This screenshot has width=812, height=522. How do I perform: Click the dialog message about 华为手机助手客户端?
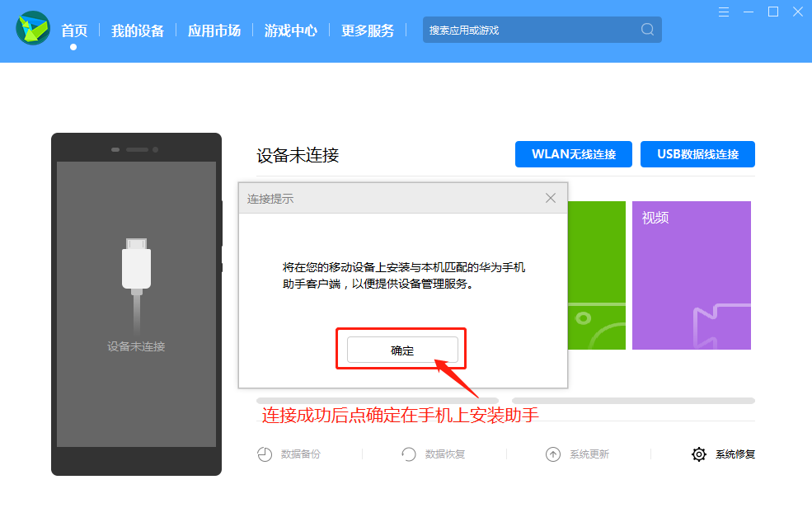pyautogui.click(x=403, y=275)
